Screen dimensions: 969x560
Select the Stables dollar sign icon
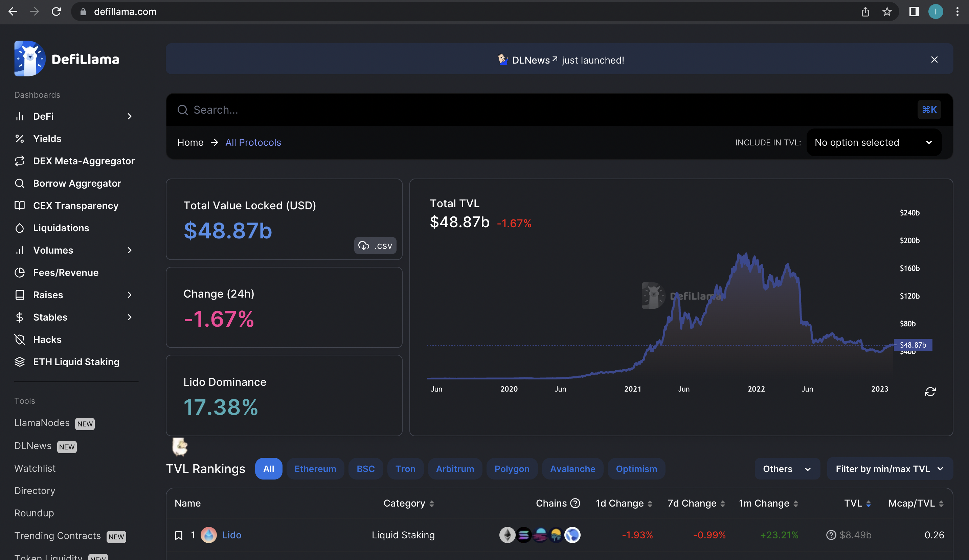click(20, 317)
